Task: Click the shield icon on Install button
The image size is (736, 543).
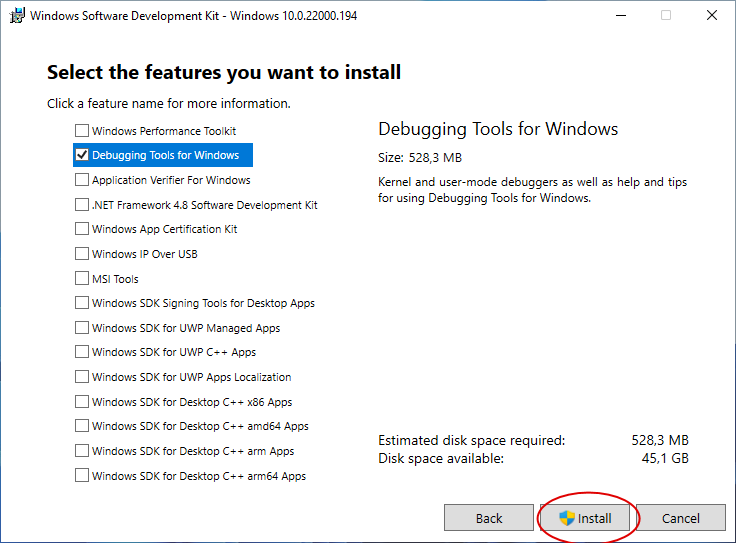Action: pyautogui.click(x=567, y=518)
